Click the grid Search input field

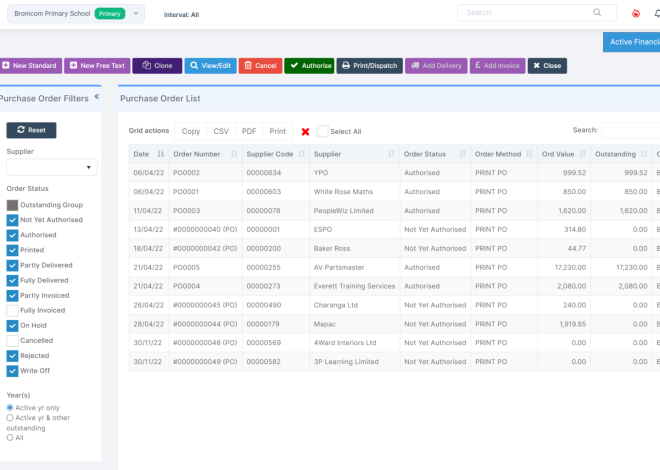coord(631,130)
